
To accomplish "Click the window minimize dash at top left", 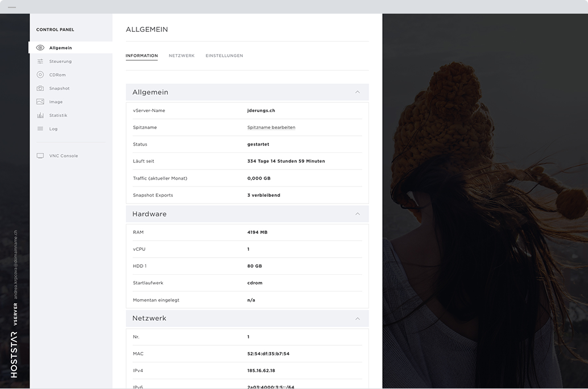I will [x=12, y=7].
